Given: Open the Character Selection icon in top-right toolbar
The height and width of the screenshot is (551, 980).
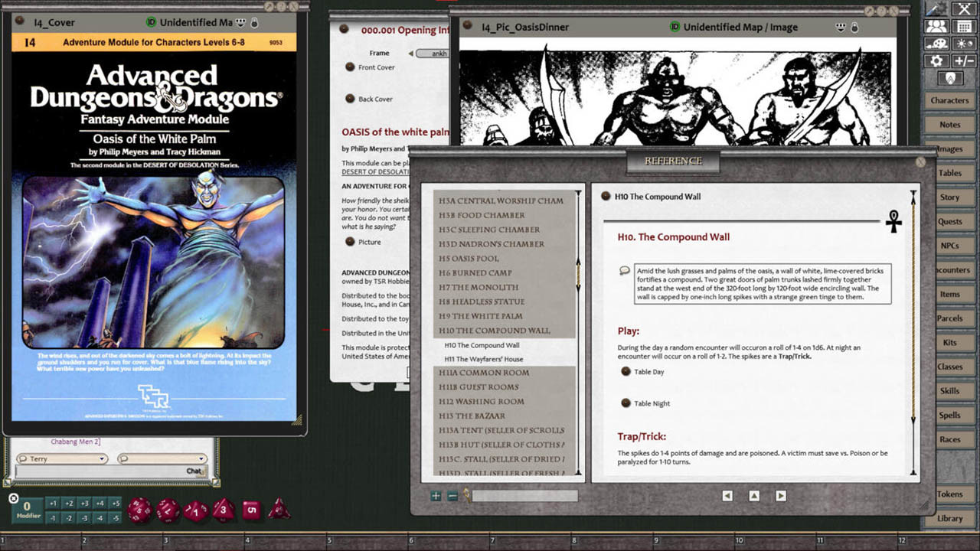Looking at the screenshot, I should pyautogui.click(x=937, y=26).
